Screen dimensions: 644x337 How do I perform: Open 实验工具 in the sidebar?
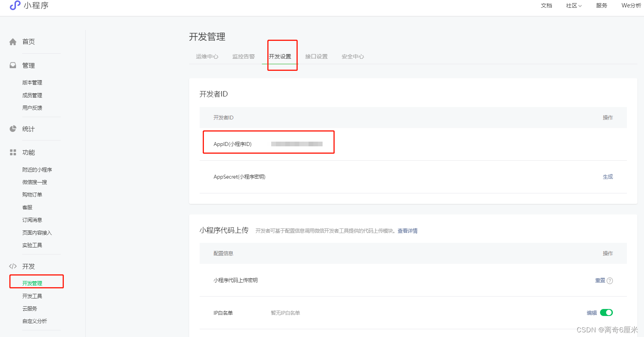32,245
